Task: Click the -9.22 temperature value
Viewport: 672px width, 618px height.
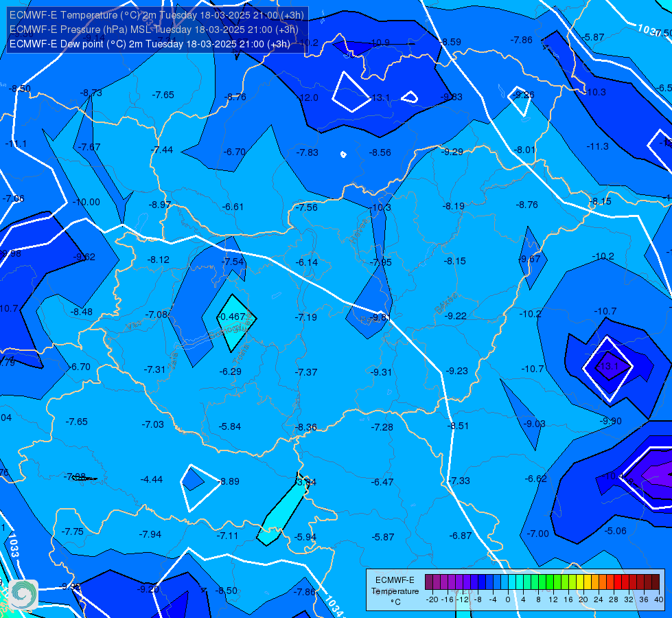Action: [455, 316]
